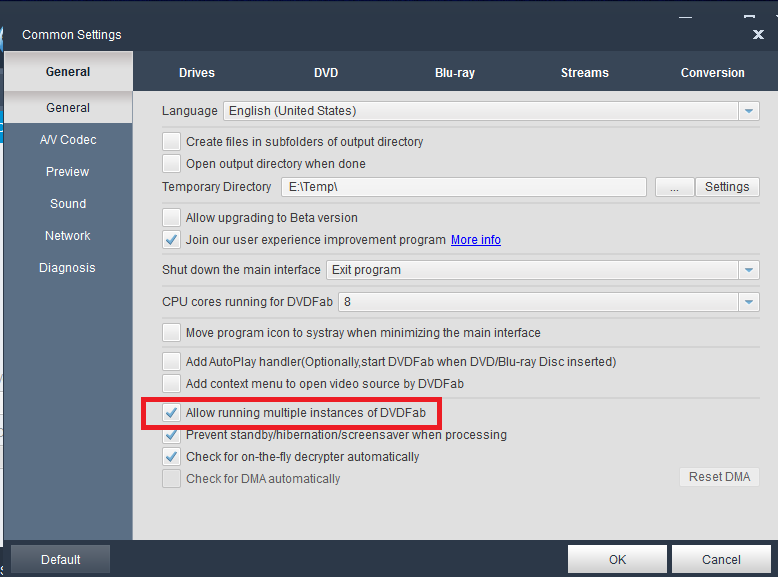Click the Reset DMA button
The height and width of the screenshot is (577, 778).
click(x=719, y=477)
